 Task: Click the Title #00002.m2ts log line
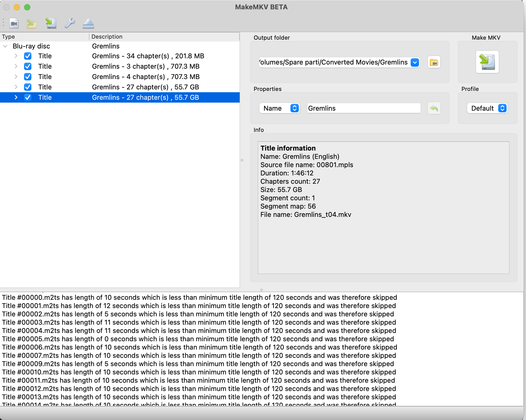pos(198,314)
